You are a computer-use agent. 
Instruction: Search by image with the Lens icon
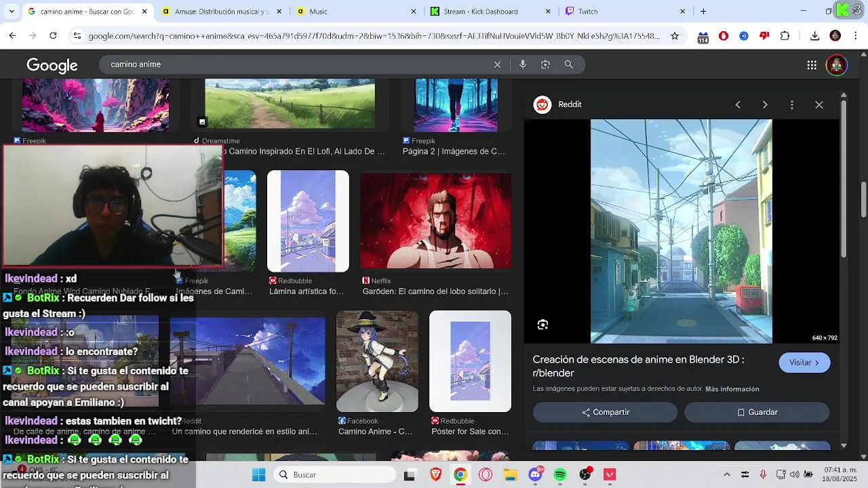[x=545, y=64]
